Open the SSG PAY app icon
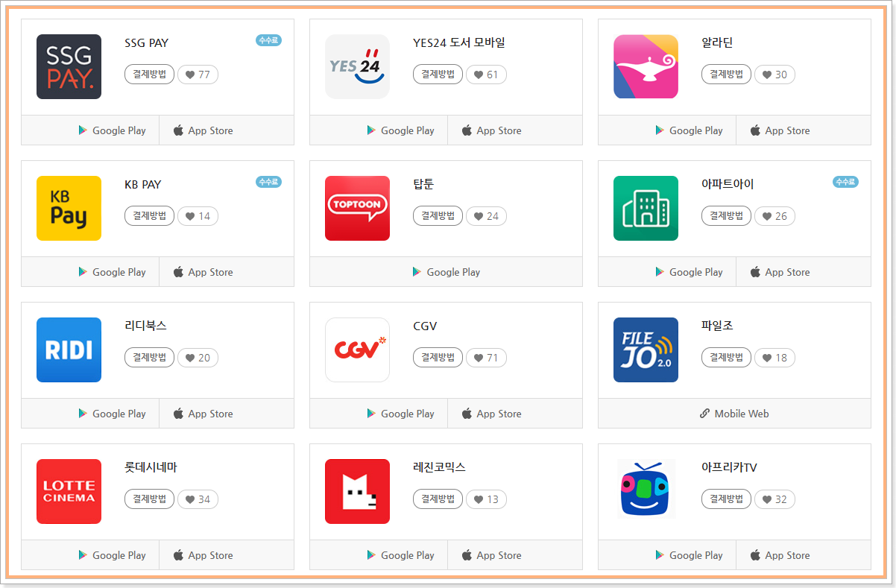The image size is (896, 588). coord(69,66)
